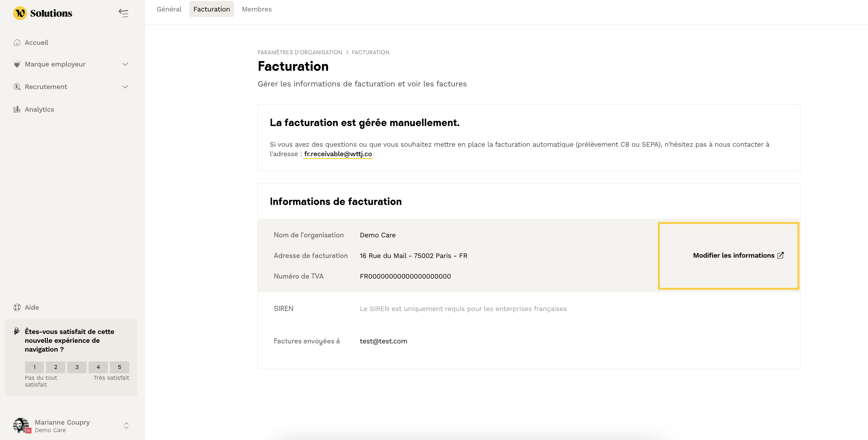Select satisfaction score 4
The image size is (868, 440).
click(98, 367)
